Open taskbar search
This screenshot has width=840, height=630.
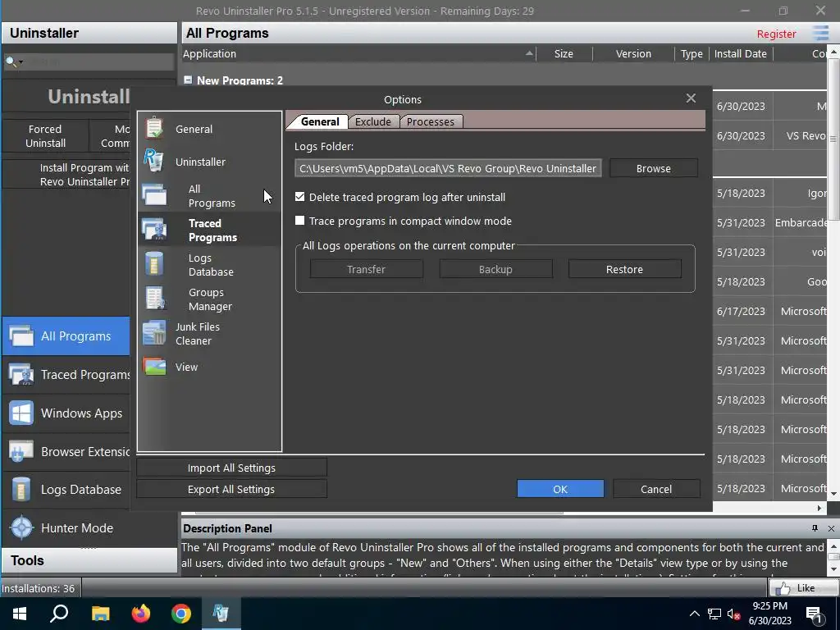point(59,614)
